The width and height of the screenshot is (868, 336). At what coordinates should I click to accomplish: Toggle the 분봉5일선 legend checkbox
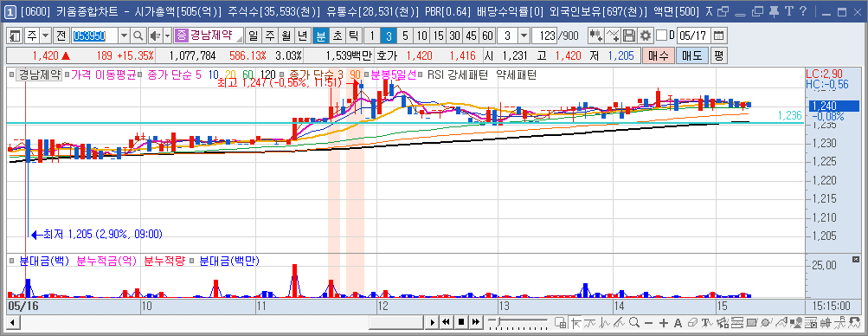pyautogui.click(x=367, y=74)
